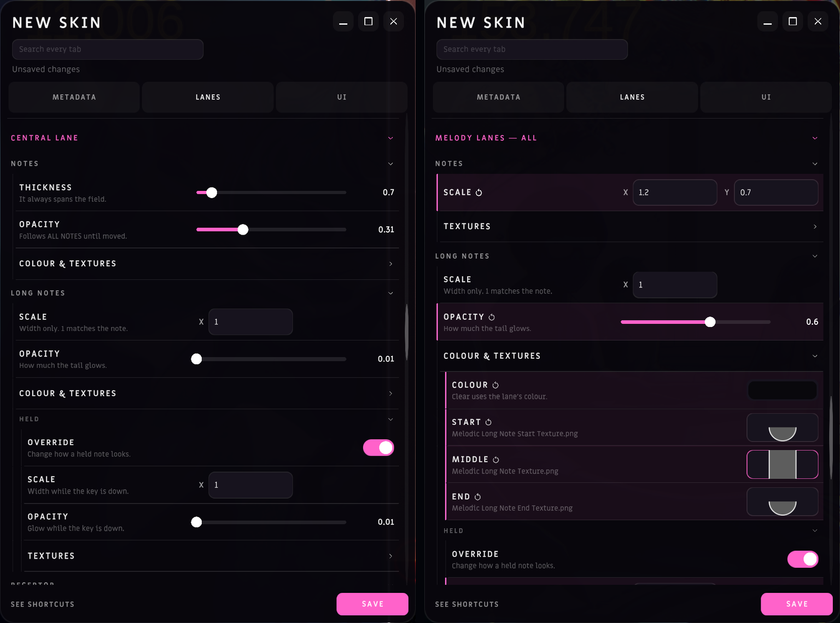The width and height of the screenshot is (840, 623).
Task: Reset the Start texture to default
Action: [x=488, y=422]
